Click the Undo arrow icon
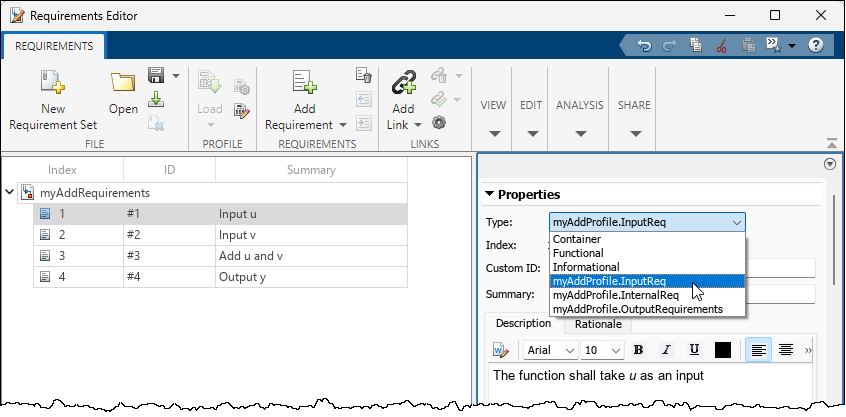Viewport: 846px width, 417px height. click(x=645, y=45)
